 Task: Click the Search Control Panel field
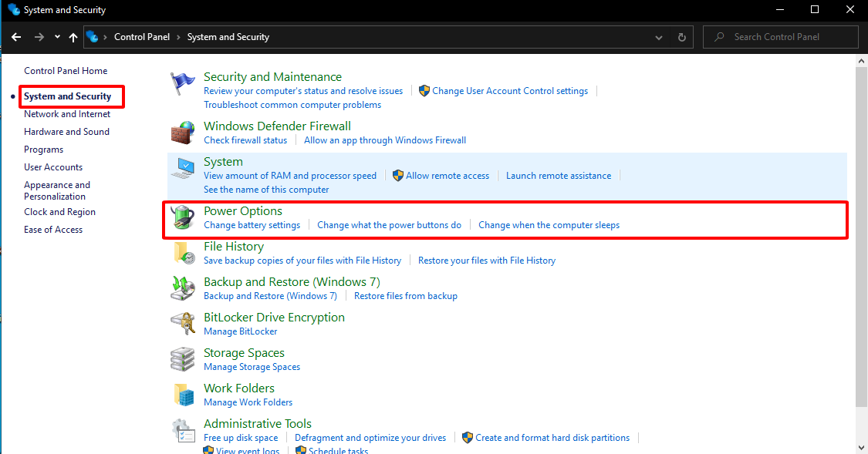coord(787,37)
